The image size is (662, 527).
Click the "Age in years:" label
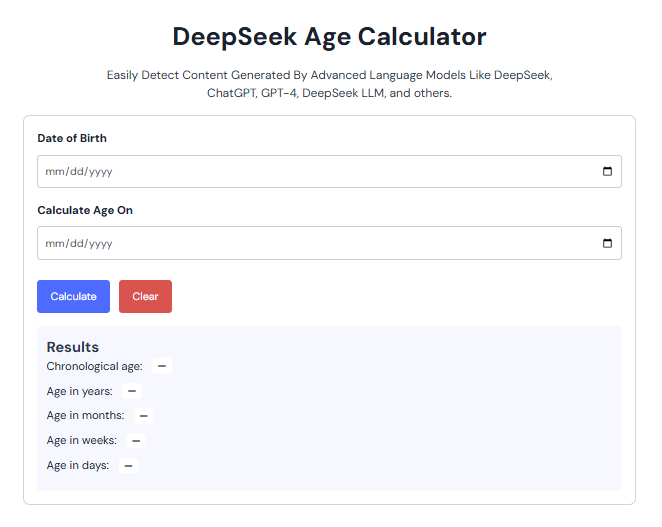(79, 391)
